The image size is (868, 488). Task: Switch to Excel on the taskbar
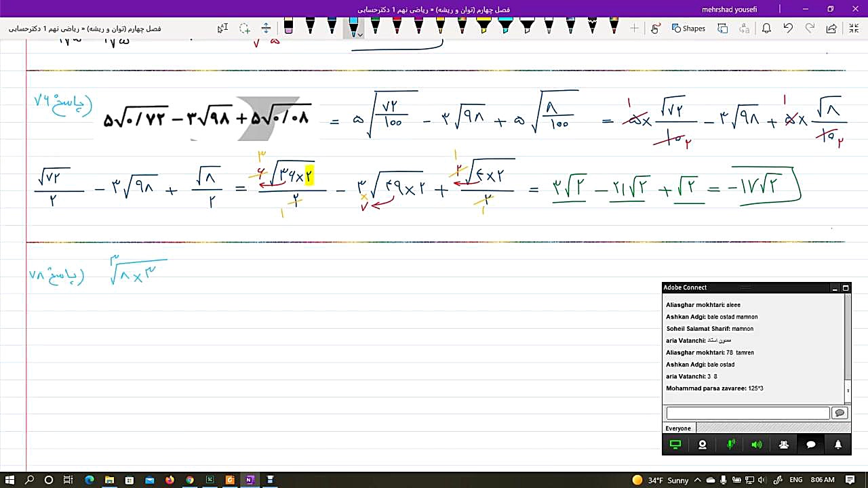[x=210, y=480]
